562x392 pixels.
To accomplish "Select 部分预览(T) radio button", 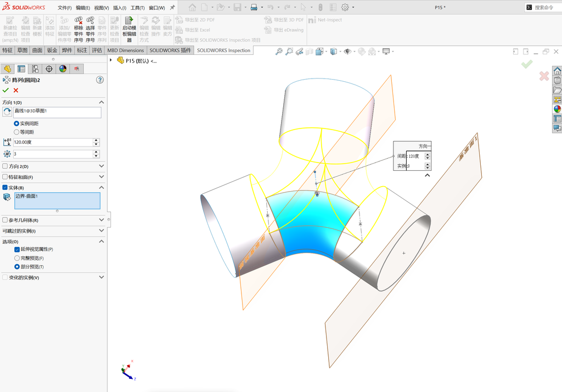I will click(17, 267).
